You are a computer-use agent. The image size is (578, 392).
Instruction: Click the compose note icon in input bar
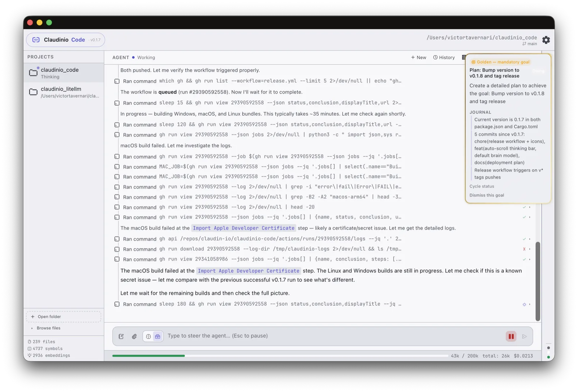coord(121,336)
